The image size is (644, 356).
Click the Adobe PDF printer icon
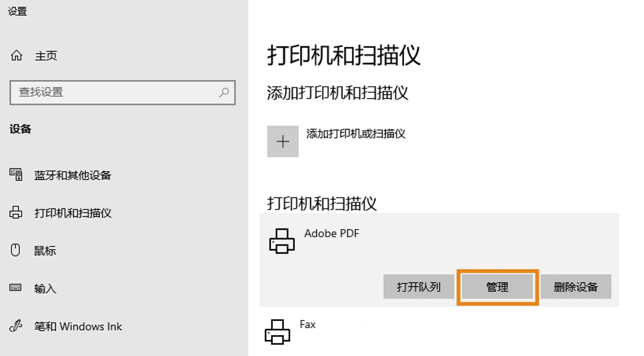[x=282, y=241]
